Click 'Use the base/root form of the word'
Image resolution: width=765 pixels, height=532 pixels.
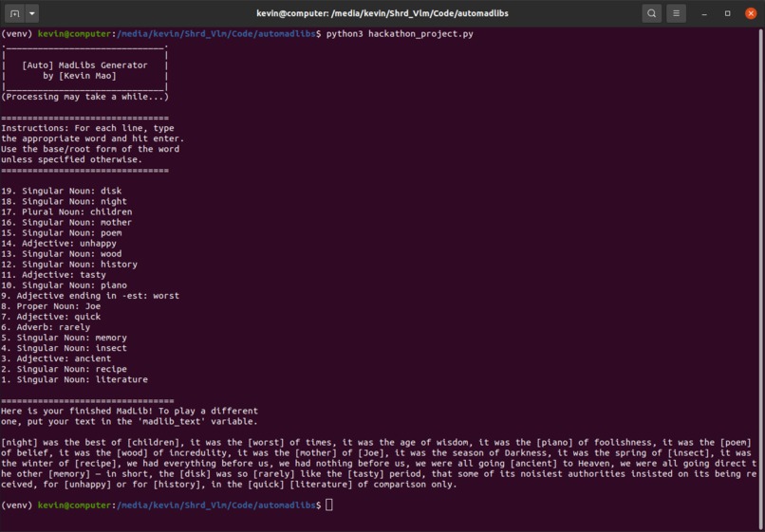coord(90,149)
